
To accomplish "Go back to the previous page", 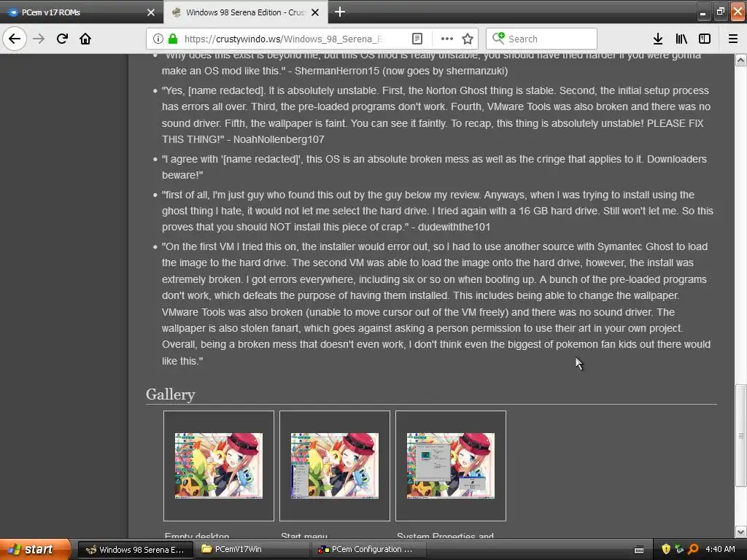I will tap(15, 39).
